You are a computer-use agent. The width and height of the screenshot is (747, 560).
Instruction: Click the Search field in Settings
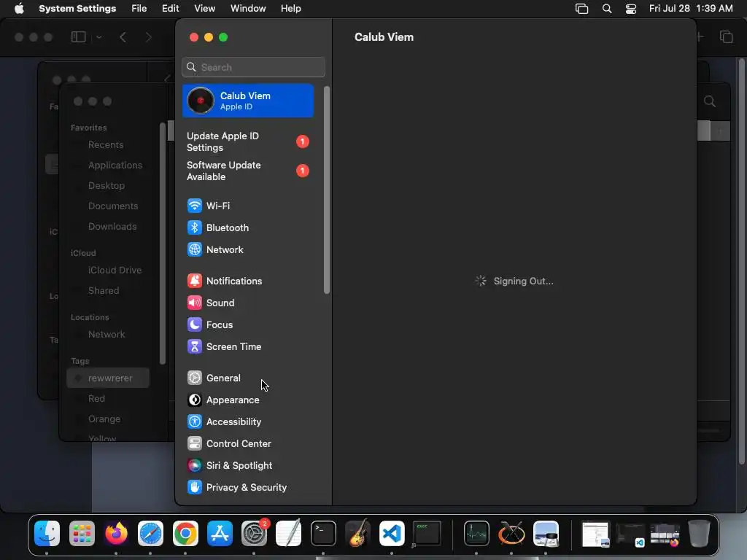[253, 67]
